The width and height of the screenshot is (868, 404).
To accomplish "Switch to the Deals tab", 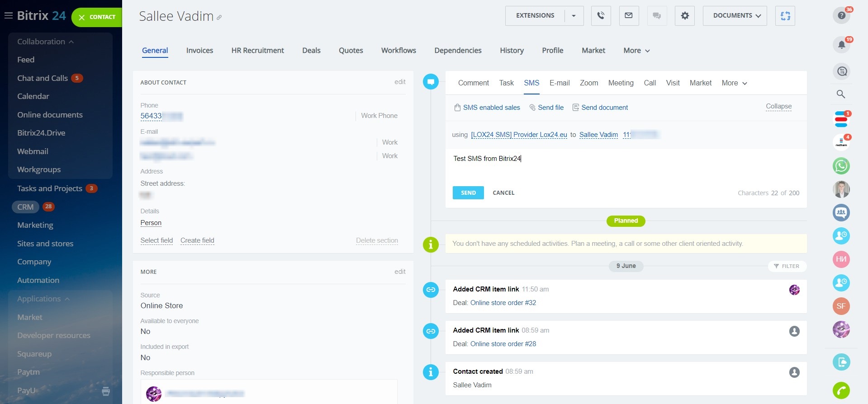I will tap(311, 51).
